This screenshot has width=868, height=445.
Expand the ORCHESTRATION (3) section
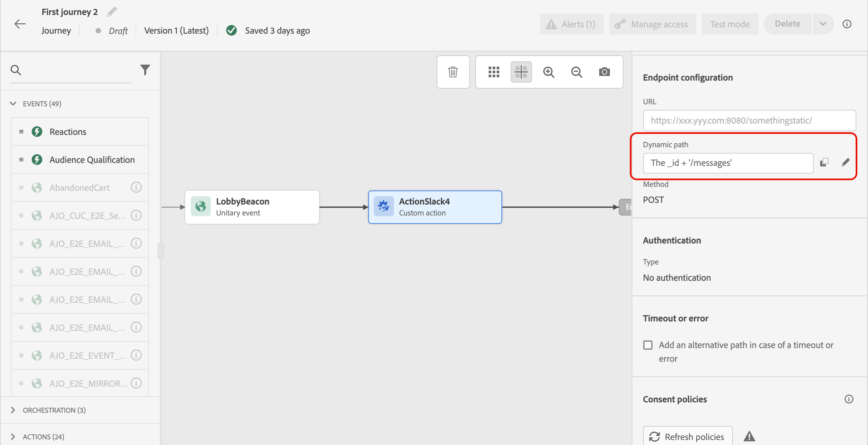click(x=13, y=410)
